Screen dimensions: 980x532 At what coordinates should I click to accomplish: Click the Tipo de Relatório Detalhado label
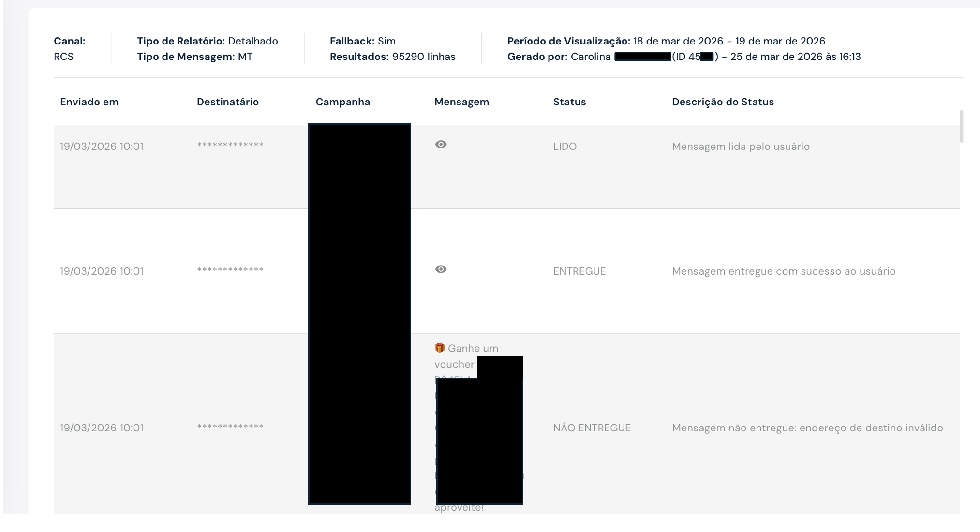pyautogui.click(x=207, y=41)
